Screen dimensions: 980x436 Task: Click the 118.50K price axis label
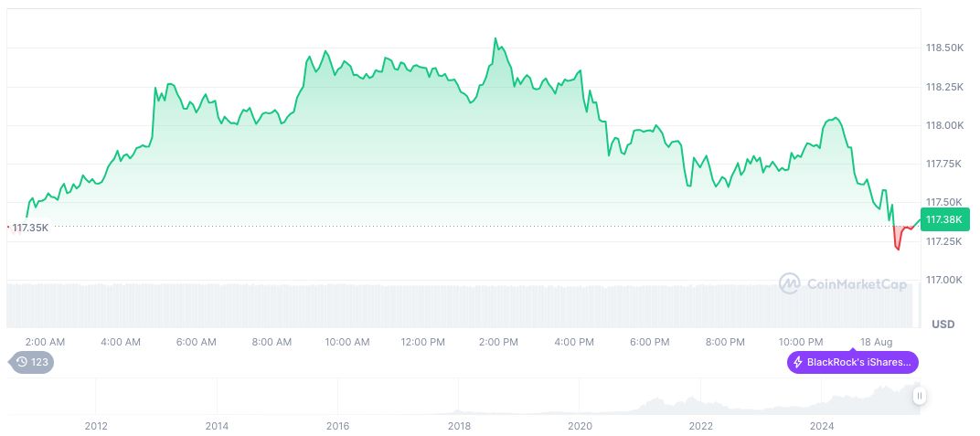[x=944, y=48]
